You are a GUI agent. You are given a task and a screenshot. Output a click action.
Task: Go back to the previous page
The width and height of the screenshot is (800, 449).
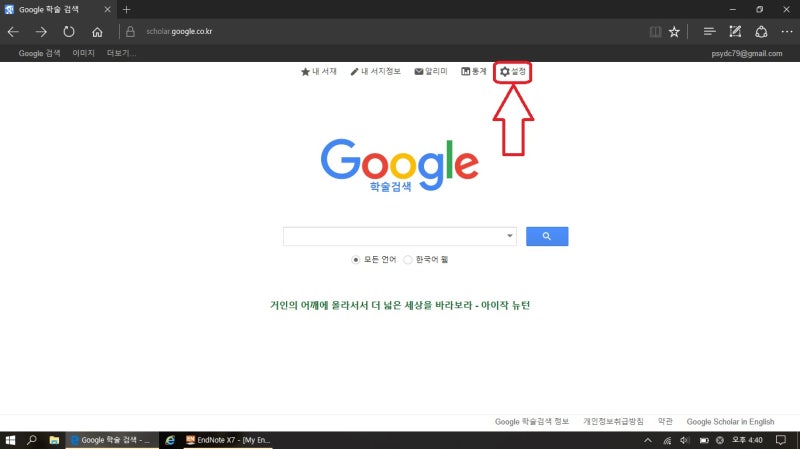(x=13, y=32)
